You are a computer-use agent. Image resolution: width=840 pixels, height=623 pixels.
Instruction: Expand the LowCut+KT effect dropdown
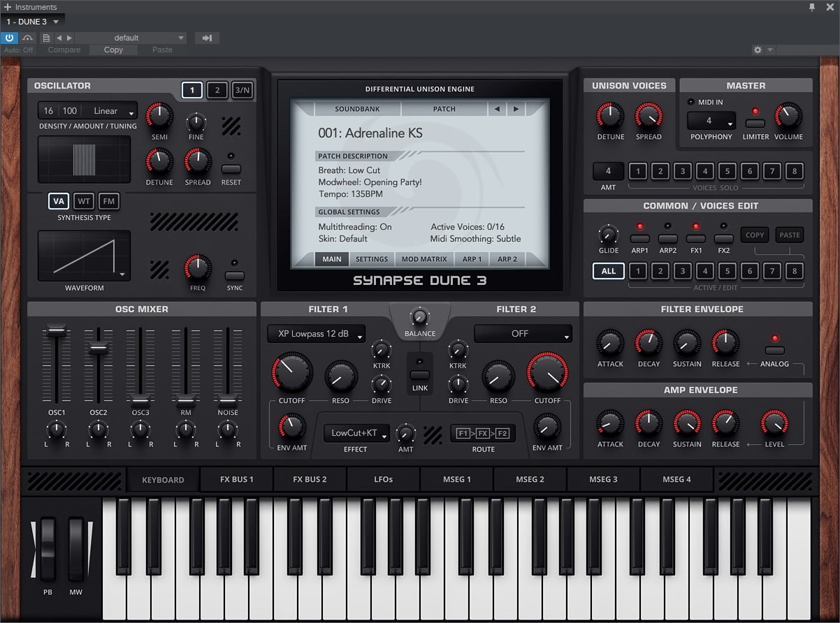pos(356,433)
